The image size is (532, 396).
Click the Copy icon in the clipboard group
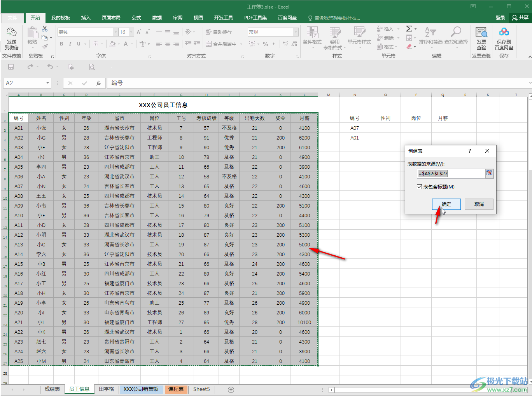click(45, 38)
